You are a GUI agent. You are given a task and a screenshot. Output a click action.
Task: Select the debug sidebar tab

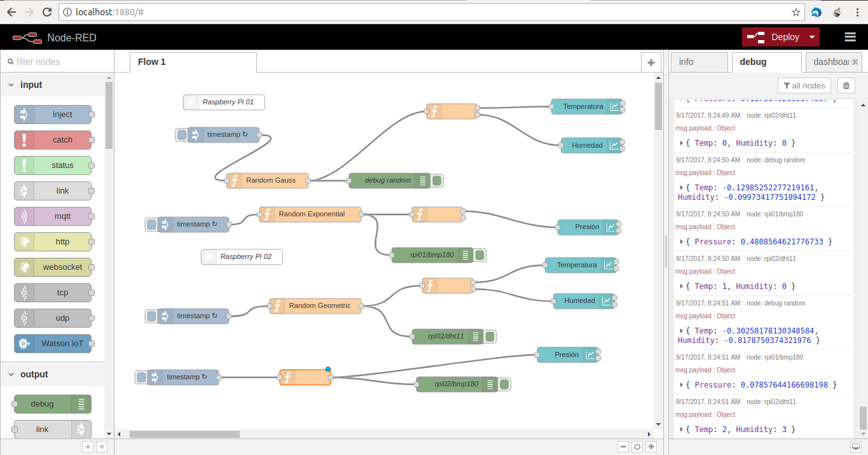(x=766, y=62)
